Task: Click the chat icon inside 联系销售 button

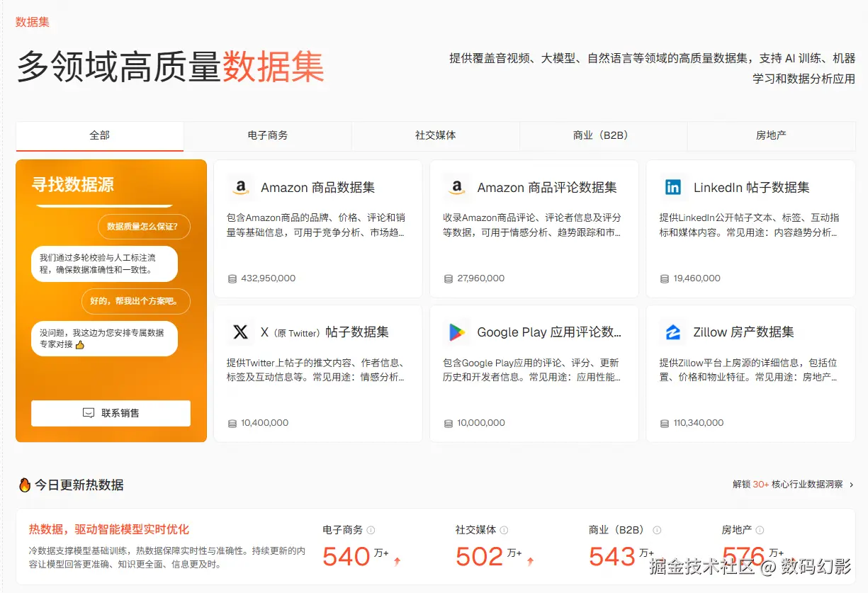Action: pos(89,413)
